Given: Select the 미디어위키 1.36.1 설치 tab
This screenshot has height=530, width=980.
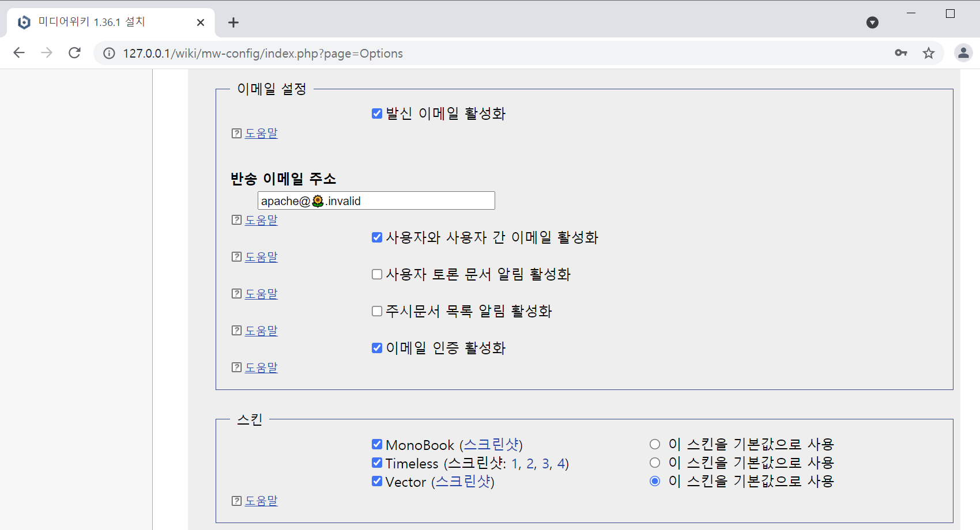Looking at the screenshot, I should (111, 22).
